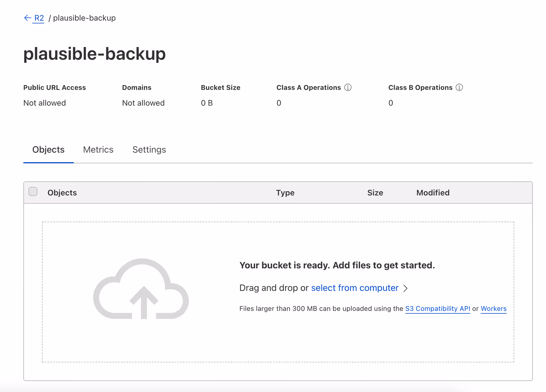
Task: Click Not allowed under Public URL Access
Action: coord(45,103)
